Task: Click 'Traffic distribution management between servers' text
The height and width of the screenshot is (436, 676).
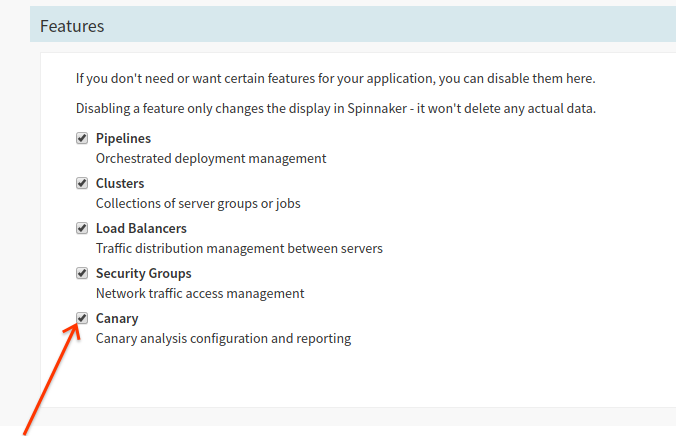Action: (x=239, y=248)
